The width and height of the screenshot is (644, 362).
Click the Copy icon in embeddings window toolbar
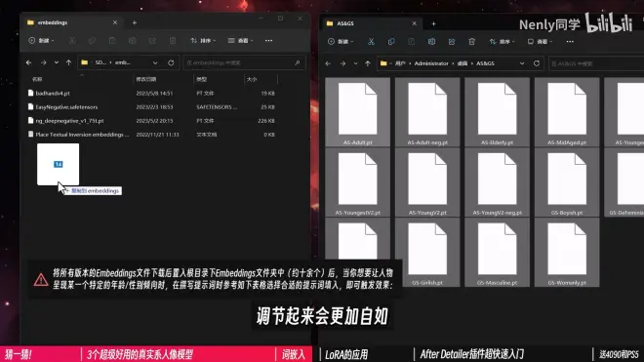[92, 41]
